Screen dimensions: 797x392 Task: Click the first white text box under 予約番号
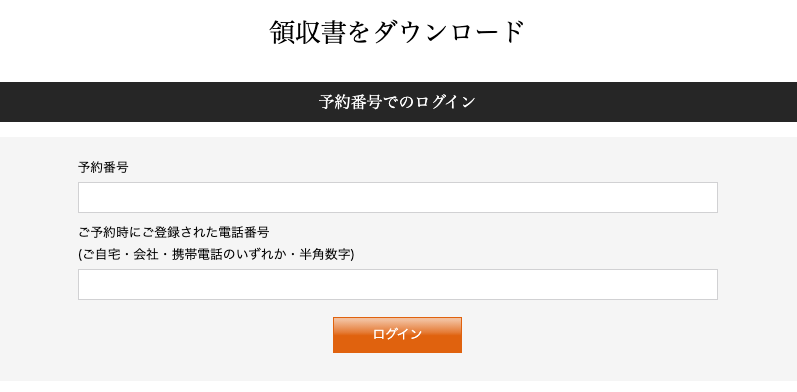tap(397, 197)
